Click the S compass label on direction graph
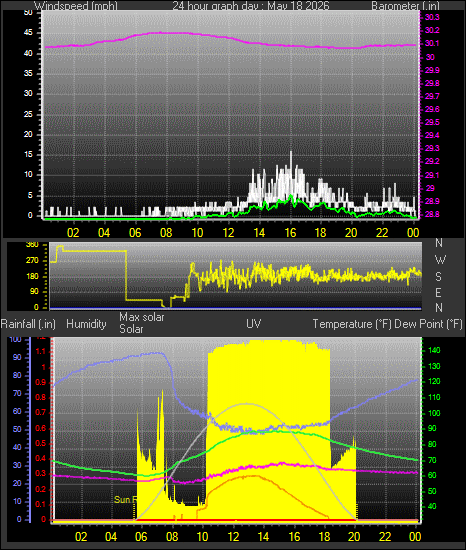This screenshot has height=550, width=466. click(438, 277)
